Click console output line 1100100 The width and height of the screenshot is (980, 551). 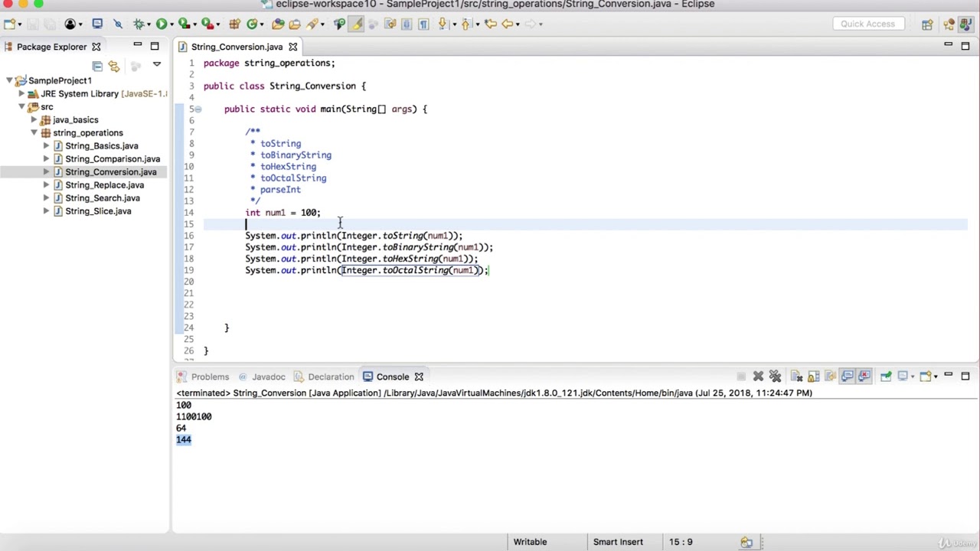pos(194,416)
